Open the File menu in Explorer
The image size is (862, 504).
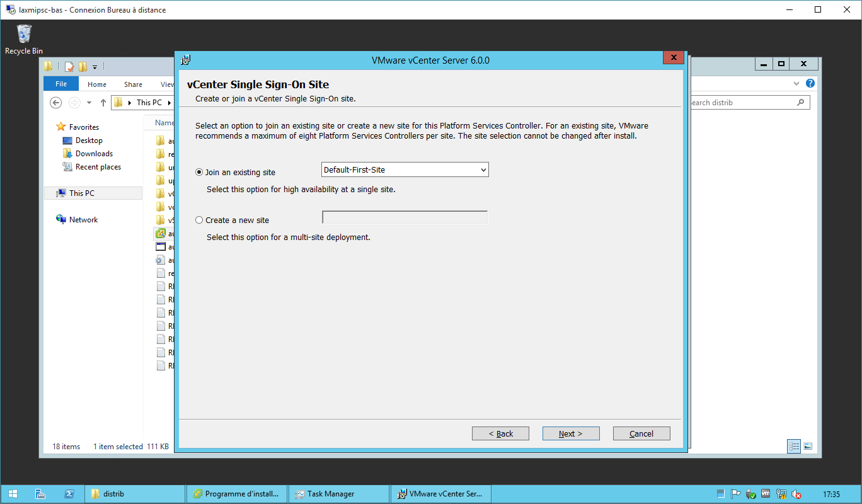click(61, 84)
